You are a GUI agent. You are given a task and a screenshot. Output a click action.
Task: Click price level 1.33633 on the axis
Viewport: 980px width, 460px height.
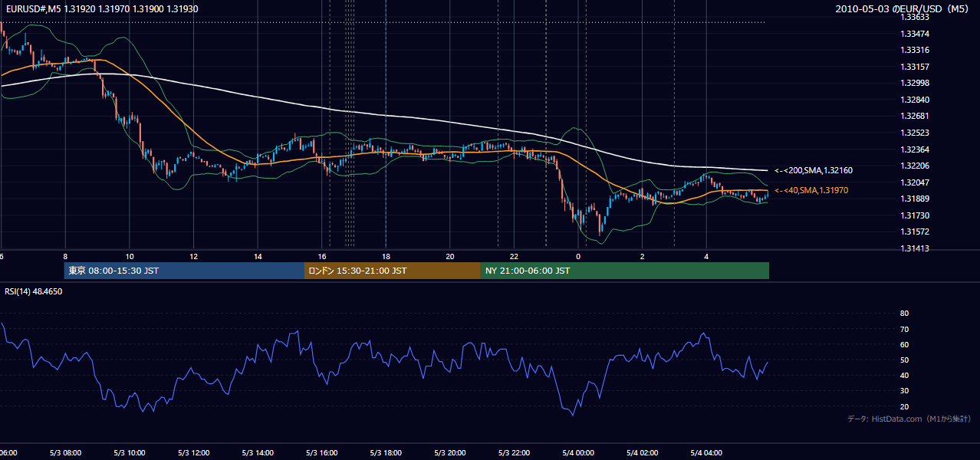tap(915, 17)
